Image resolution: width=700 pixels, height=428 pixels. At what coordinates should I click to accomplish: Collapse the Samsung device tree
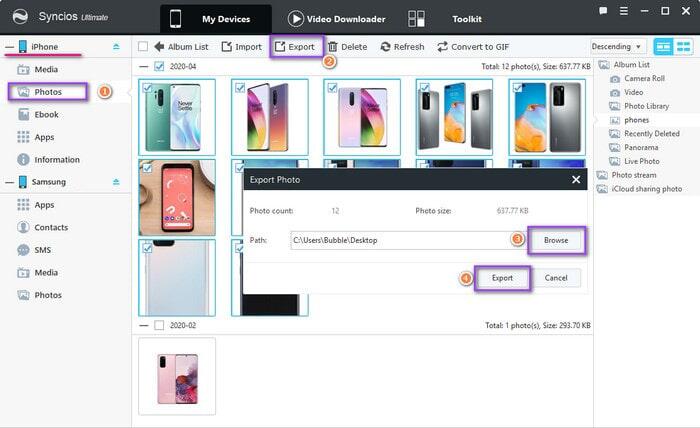[x=9, y=182]
